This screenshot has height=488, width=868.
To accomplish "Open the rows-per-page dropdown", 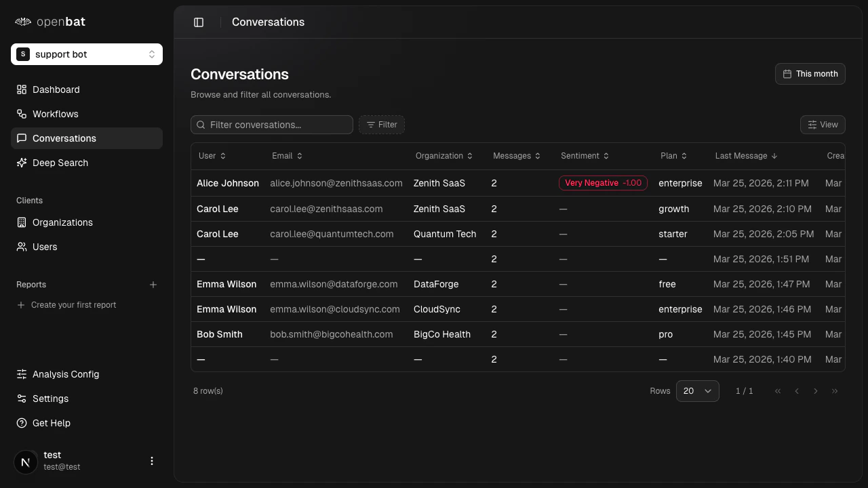I will tap(697, 391).
